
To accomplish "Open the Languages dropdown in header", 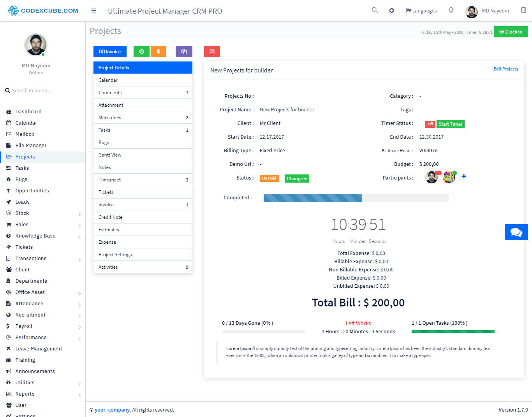I will [x=421, y=11].
